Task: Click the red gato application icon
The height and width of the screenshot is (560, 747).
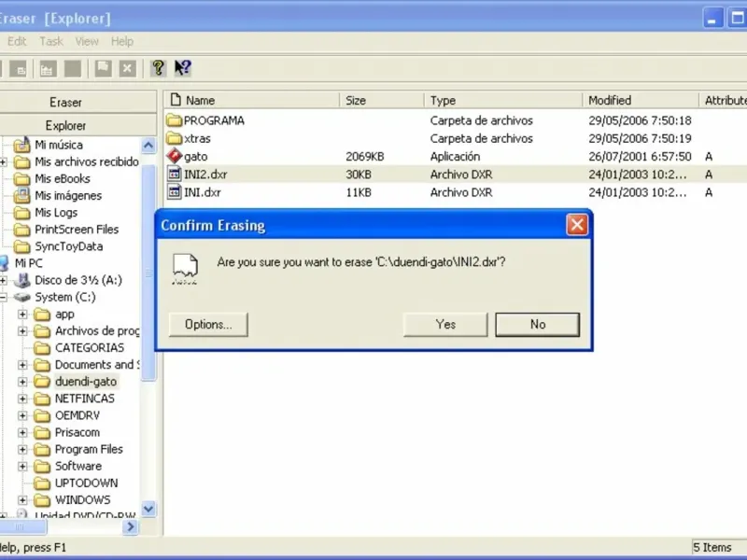Action: click(175, 156)
